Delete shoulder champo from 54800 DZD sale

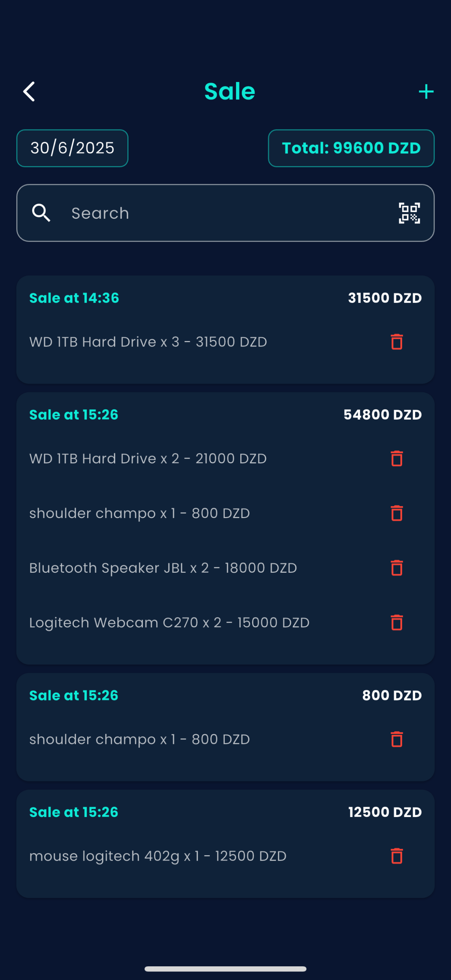coord(397,513)
